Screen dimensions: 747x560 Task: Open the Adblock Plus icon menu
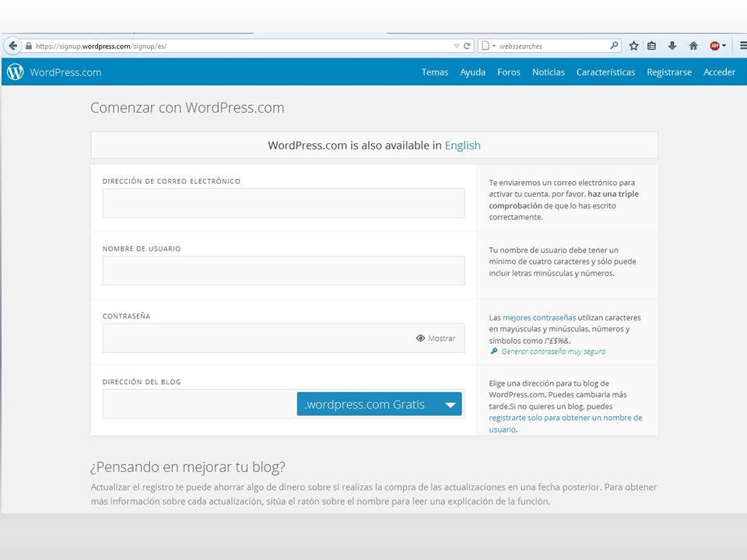(x=717, y=46)
